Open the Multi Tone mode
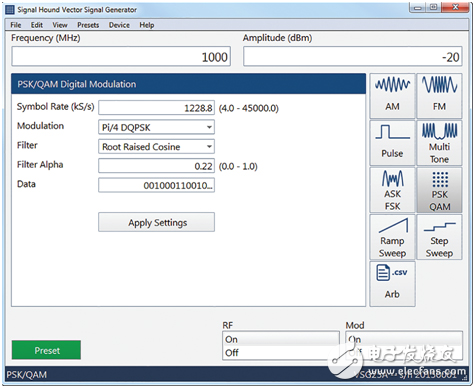 point(439,143)
